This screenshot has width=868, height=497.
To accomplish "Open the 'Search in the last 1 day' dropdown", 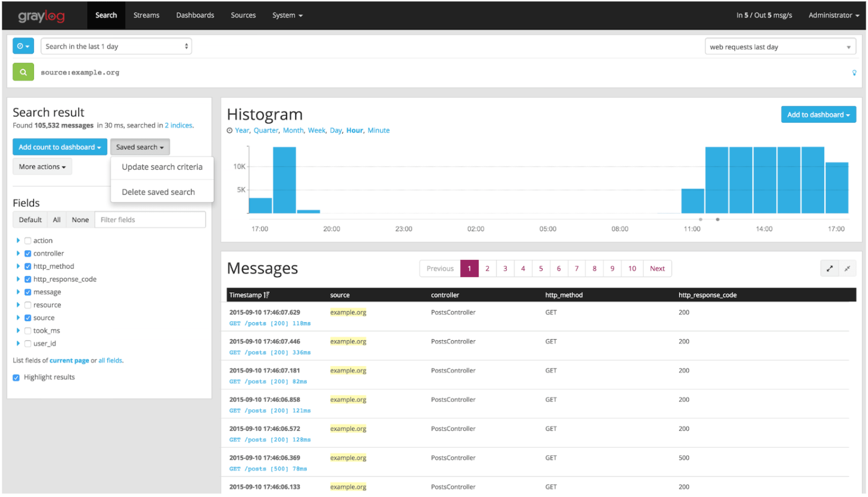I will [116, 46].
